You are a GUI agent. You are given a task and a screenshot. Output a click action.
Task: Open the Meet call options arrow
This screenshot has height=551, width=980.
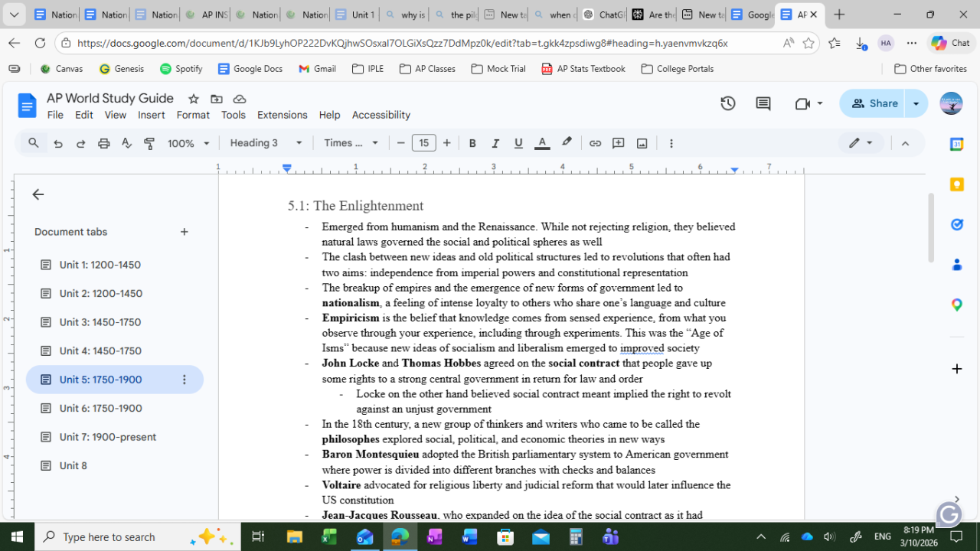820,103
